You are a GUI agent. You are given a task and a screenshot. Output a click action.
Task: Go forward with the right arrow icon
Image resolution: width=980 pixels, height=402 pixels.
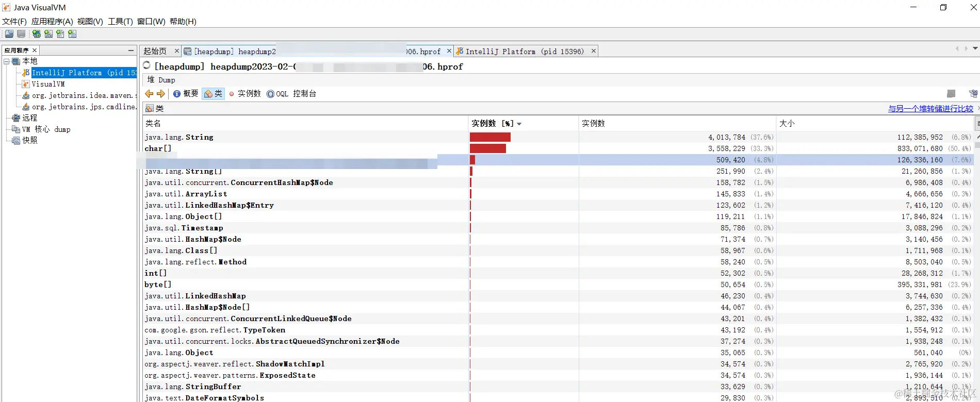[x=161, y=94]
